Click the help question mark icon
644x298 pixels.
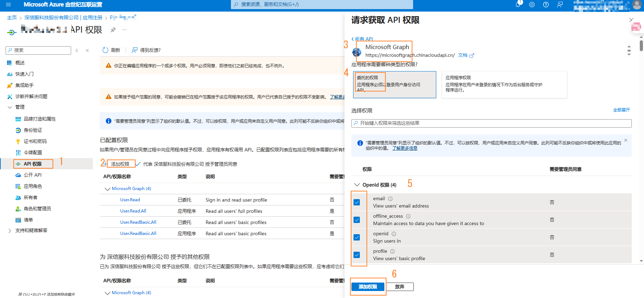point(546,5)
